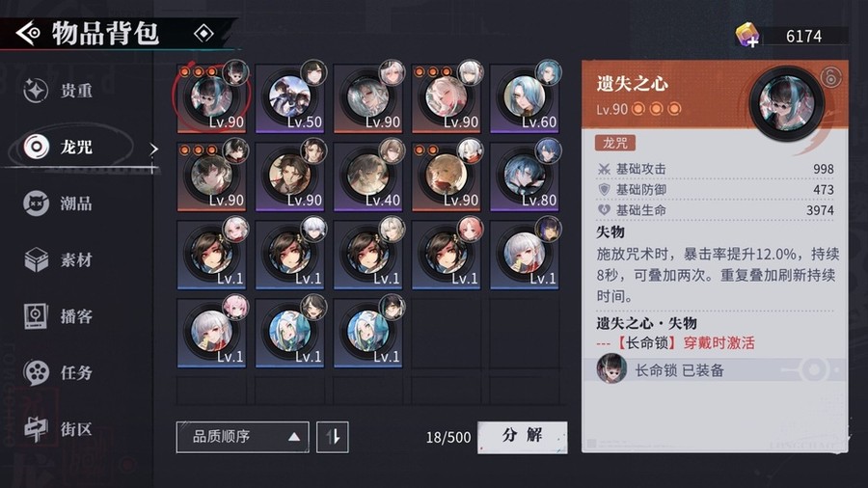Open the 品质顺序 sort dropdown
Viewport: 868px width, 488px height.
(242, 437)
